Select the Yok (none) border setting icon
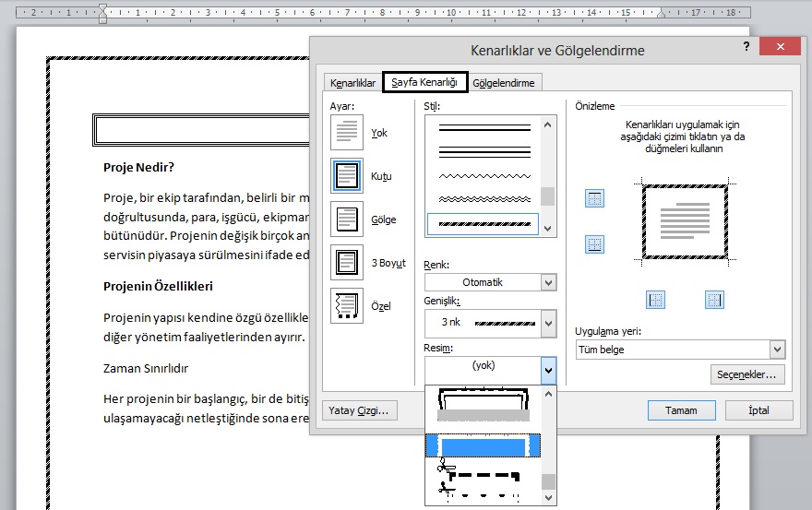 coord(347,133)
